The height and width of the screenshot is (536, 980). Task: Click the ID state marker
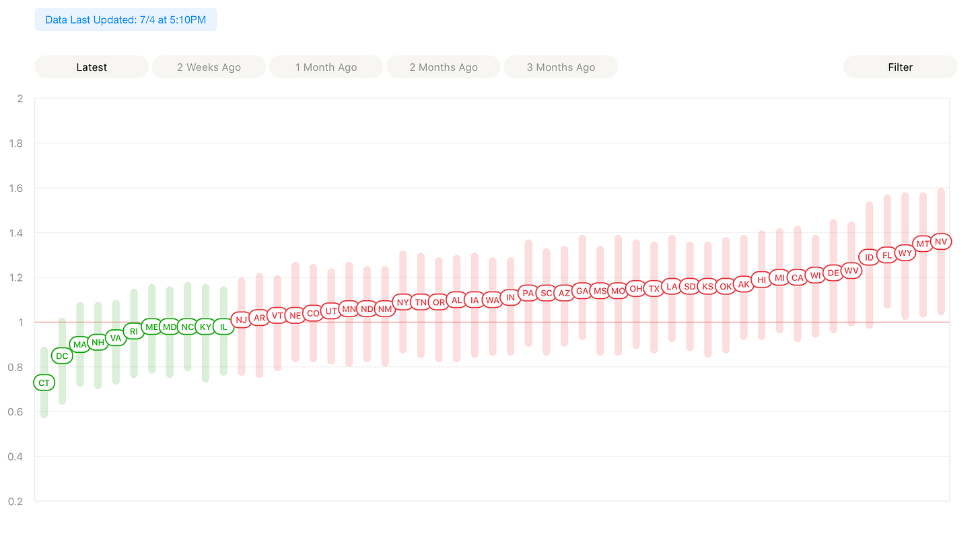(869, 257)
